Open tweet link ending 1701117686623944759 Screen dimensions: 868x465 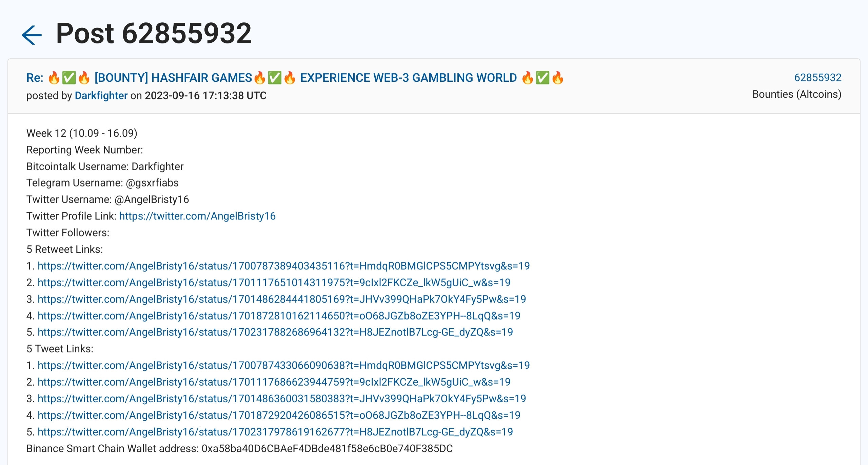coord(274,382)
